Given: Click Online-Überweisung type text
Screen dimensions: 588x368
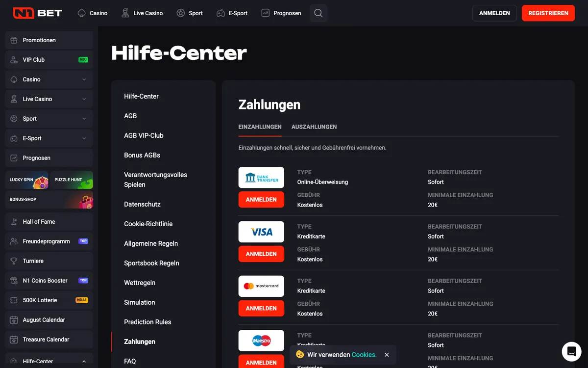Looking at the screenshot, I should (x=322, y=182).
